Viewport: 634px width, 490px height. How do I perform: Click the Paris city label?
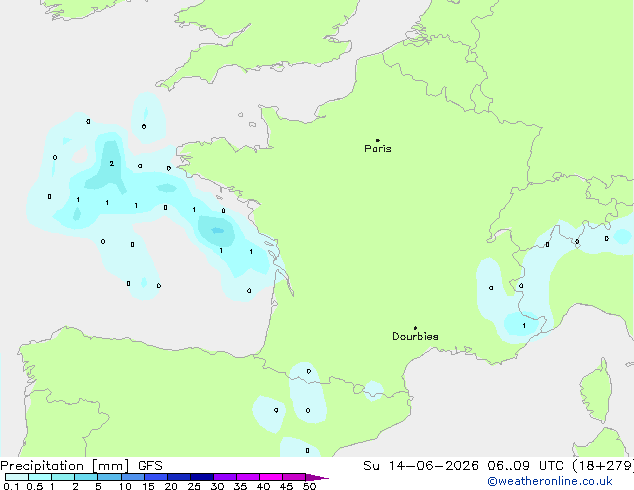pyautogui.click(x=378, y=149)
